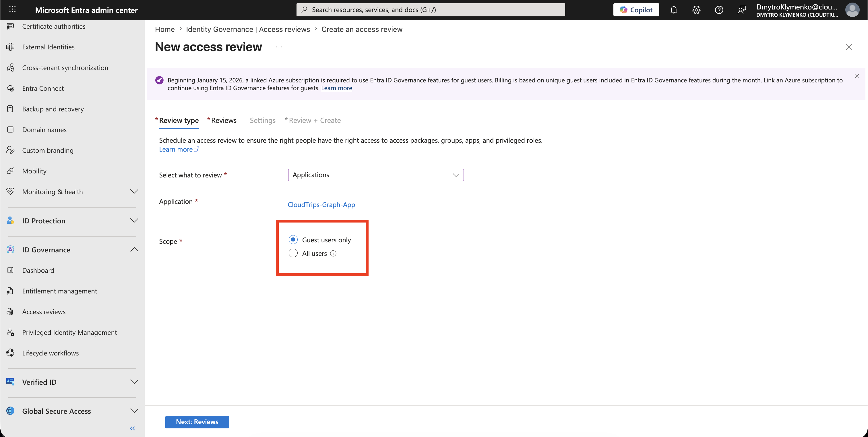Click the ID Governance icon
Image resolution: width=868 pixels, height=437 pixels.
tap(10, 250)
